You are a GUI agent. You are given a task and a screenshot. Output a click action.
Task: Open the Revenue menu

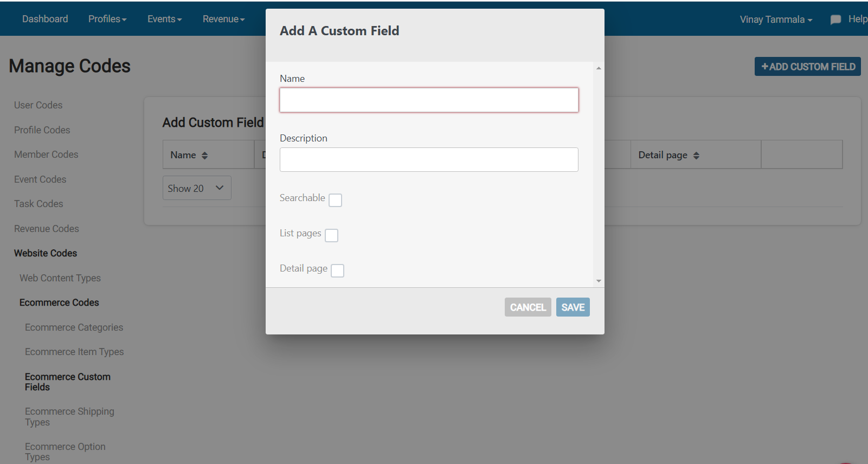(x=223, y=19)
